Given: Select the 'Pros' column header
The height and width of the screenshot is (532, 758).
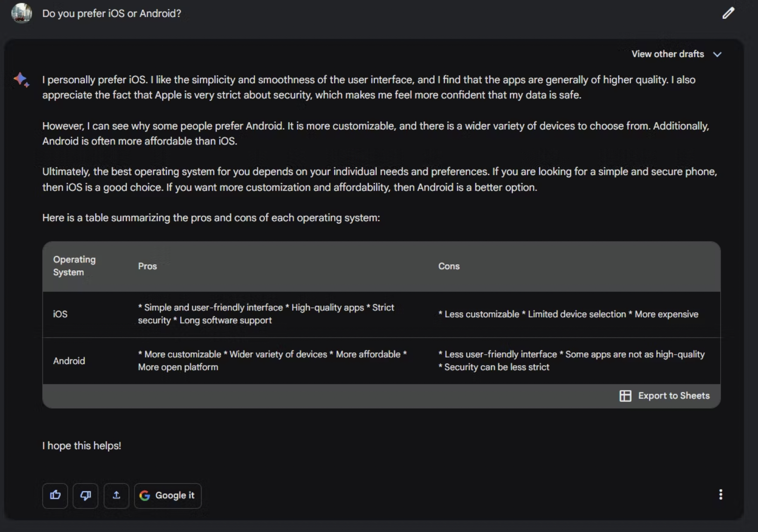Looking at the screenshot, I should coord(147,266).
